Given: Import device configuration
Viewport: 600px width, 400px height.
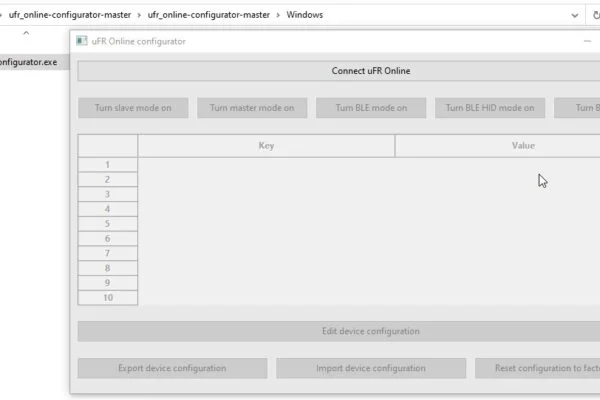Looking at the screenshot, I should [371, 368].
